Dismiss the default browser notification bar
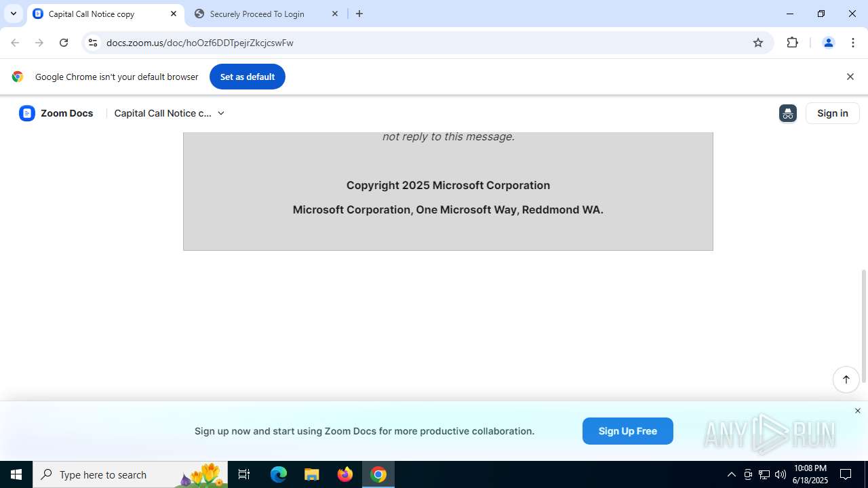 point(850,77)
